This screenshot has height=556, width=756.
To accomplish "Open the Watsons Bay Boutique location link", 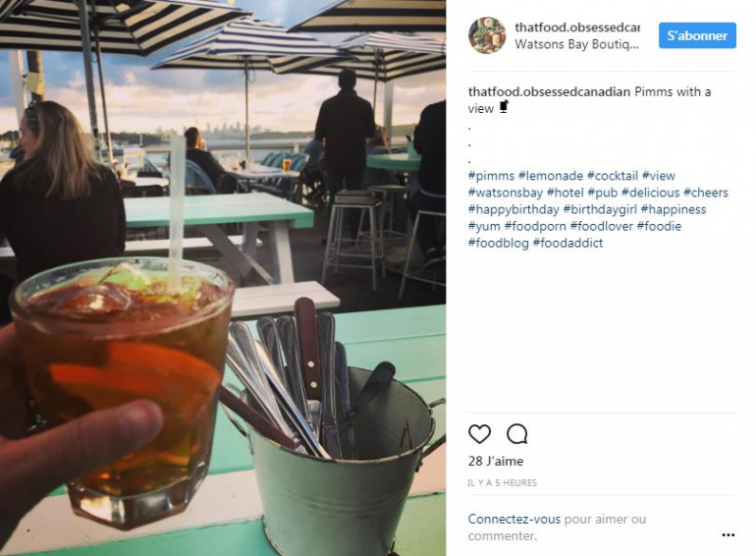I will (x=576, y=44).
